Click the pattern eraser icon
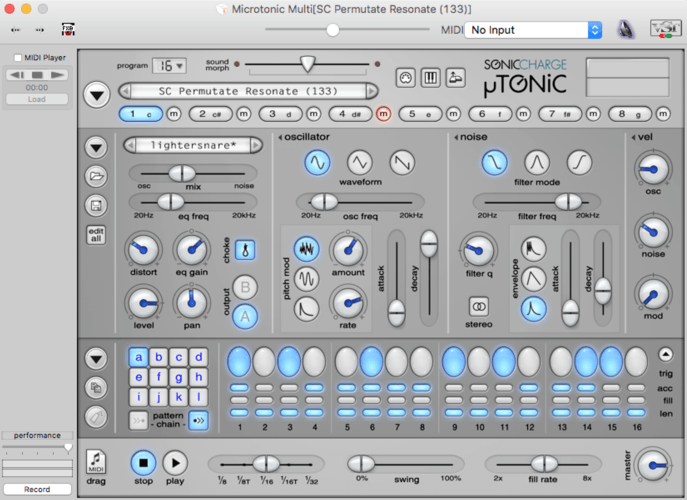 pyautogui.click(x=96, y=417)
